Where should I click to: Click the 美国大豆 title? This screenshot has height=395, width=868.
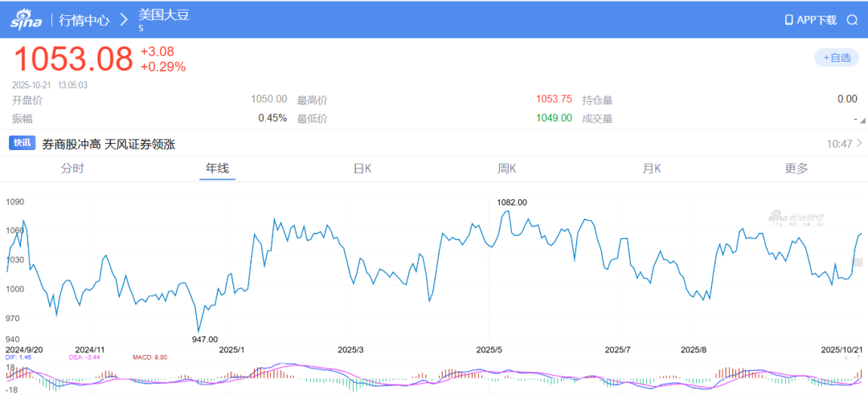coord(165,15)
